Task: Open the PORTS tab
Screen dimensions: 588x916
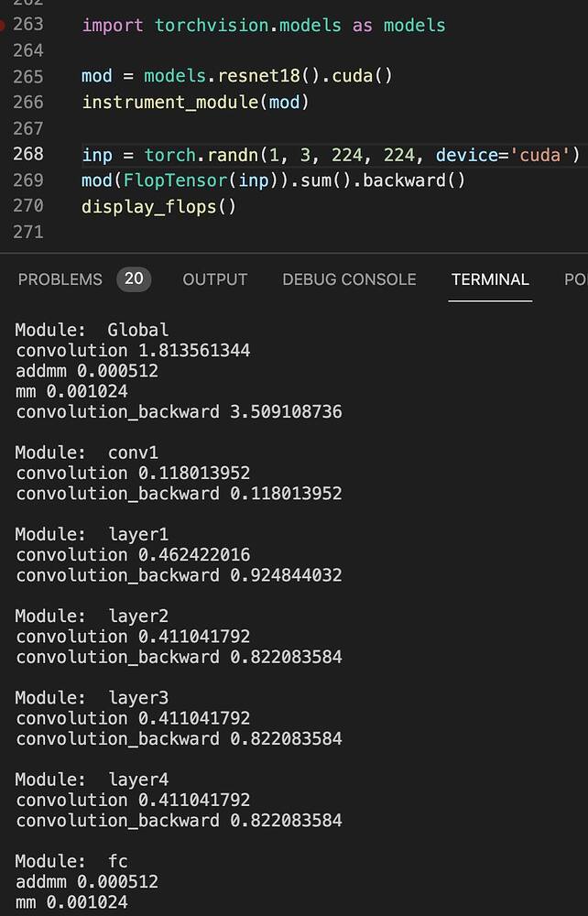Action: [577, 280]
